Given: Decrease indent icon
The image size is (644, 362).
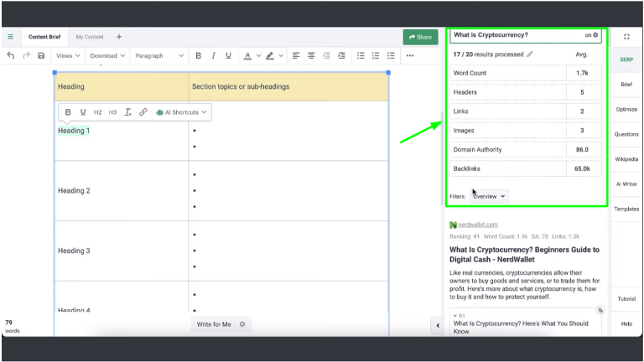Looking at the screenshot, I should coord(326,55).
